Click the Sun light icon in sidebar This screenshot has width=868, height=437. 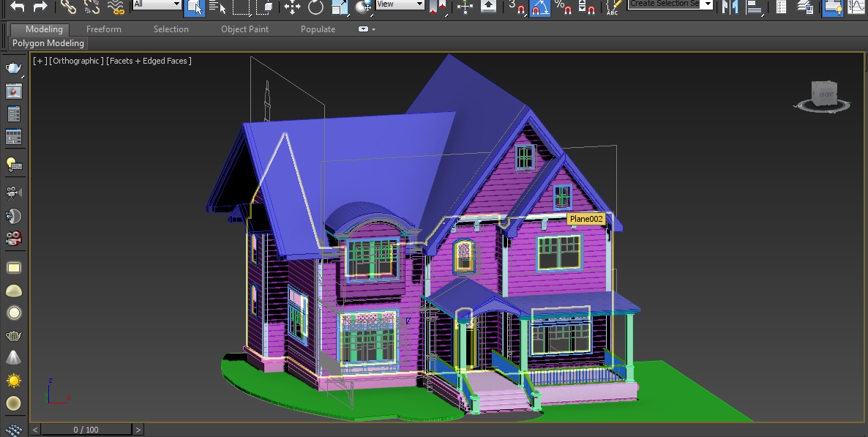tap(13, 381)
